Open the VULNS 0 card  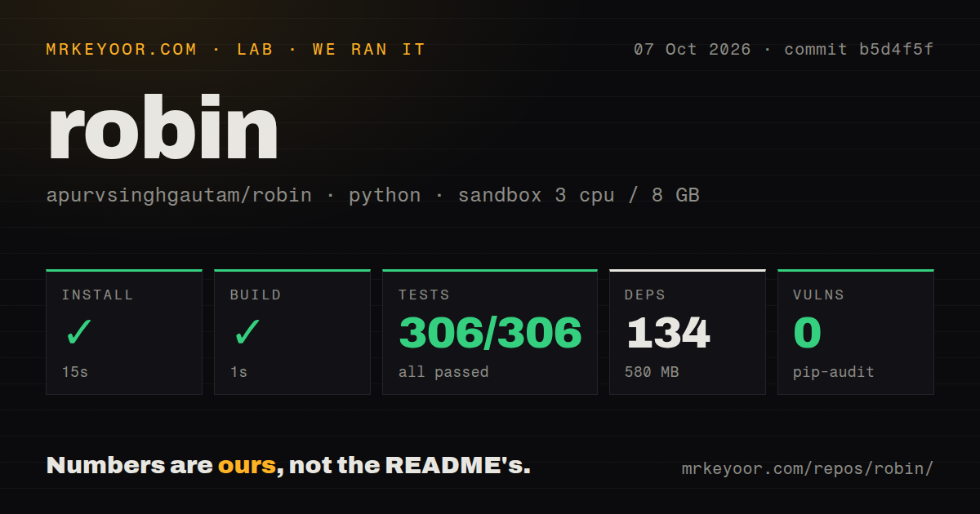[856, 332]
